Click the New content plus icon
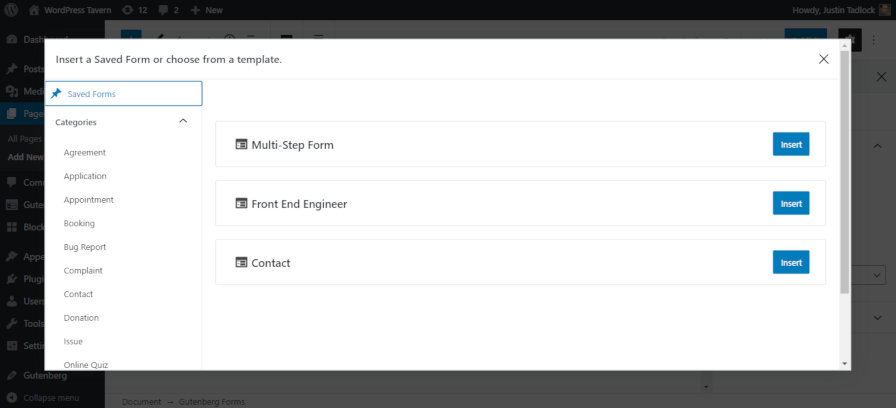The width and height of the screenshot is (896, 408). (x=196, y=9)
